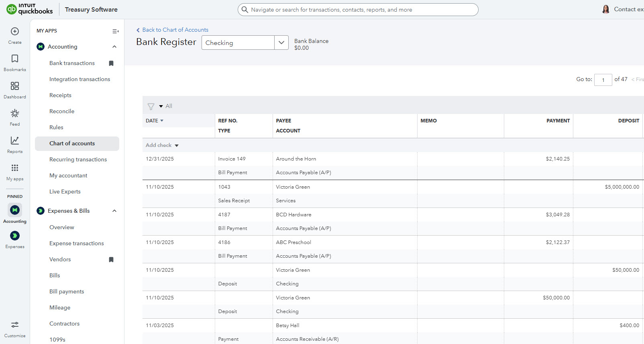The image size is (644, 344).
Task: Open the All filter dropdown arrow
Action: [x=161, y=106]
